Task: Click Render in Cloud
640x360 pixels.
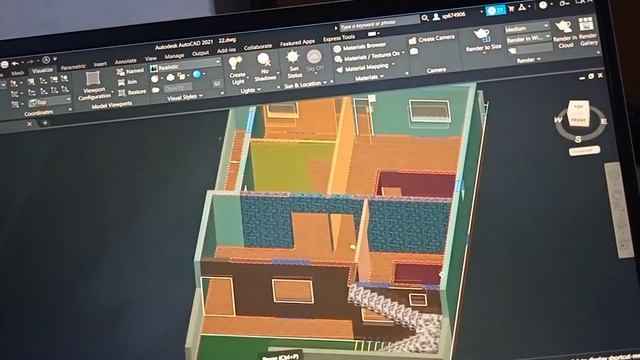Action: (565, 35)
